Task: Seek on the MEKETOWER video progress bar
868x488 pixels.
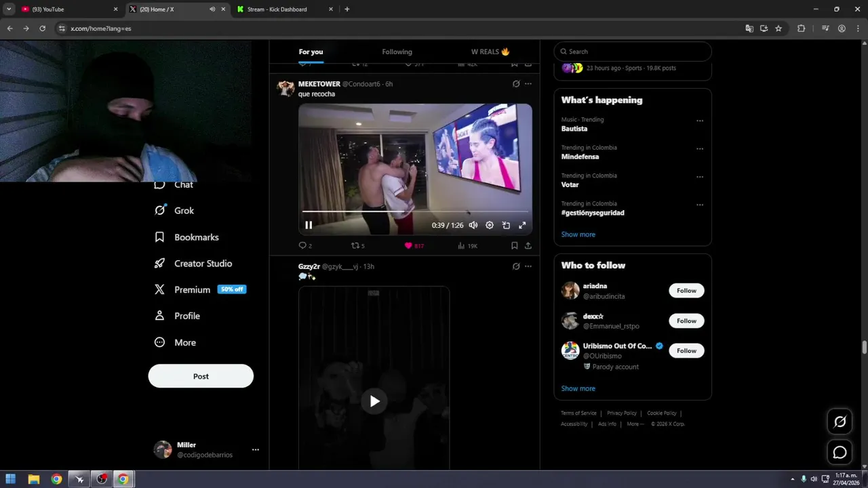Action: click(415, 211)
